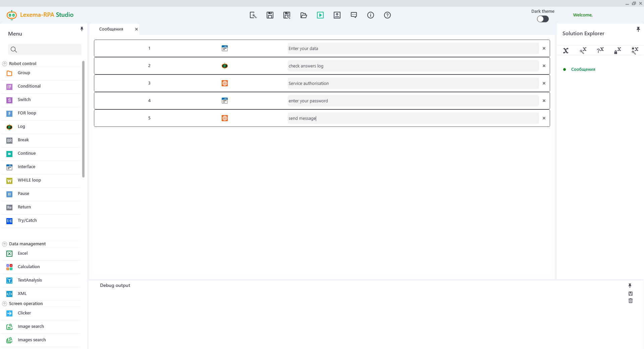Viewport: 644px width, 349px height.
Task: Click the Run robot play icon
Action: click(320, 15)
